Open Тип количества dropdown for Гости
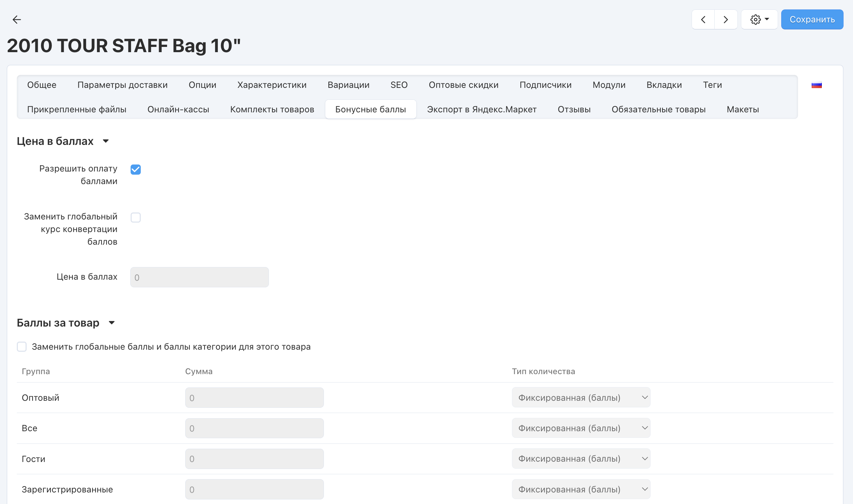The width and height of the screenshot is (853, 504). [x=581, y=459]
